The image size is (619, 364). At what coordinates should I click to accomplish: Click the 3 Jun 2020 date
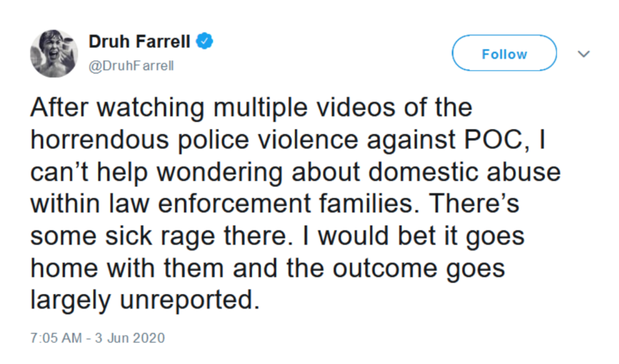(130, 338)
